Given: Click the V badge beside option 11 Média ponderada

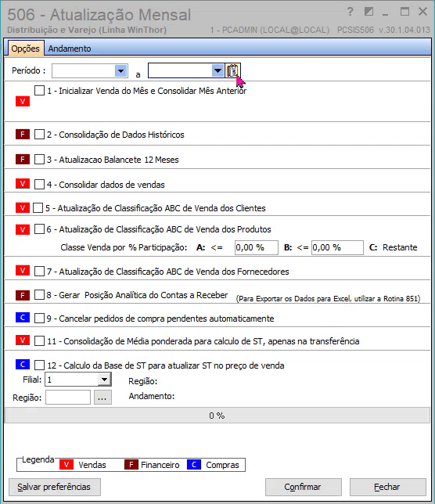Looking at the screenshot, I should [x=23, y=340].
